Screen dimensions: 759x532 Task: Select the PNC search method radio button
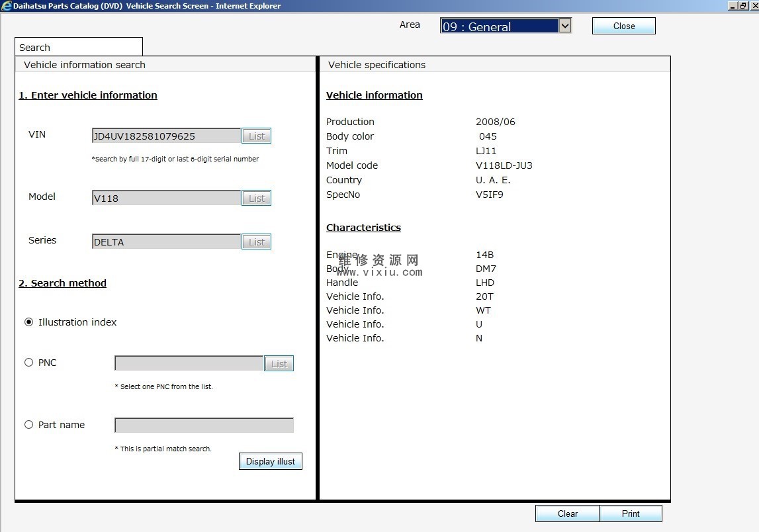pyautogui.click(x=29, y=363)
